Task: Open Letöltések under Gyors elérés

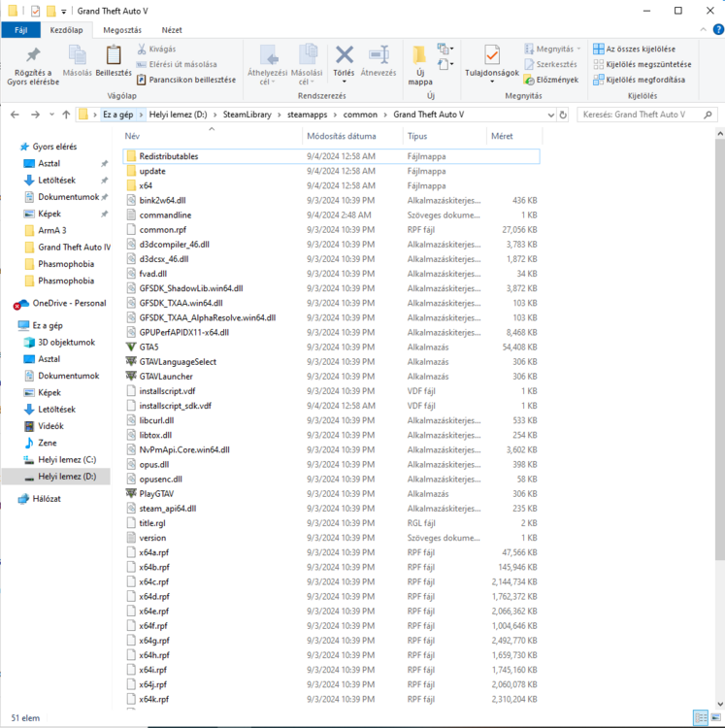Action: (56, 181)
